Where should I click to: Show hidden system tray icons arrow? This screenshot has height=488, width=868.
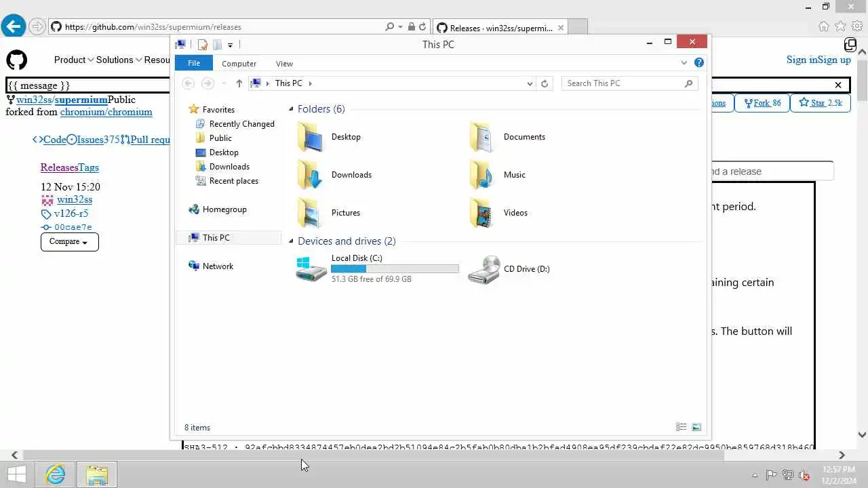755,475
